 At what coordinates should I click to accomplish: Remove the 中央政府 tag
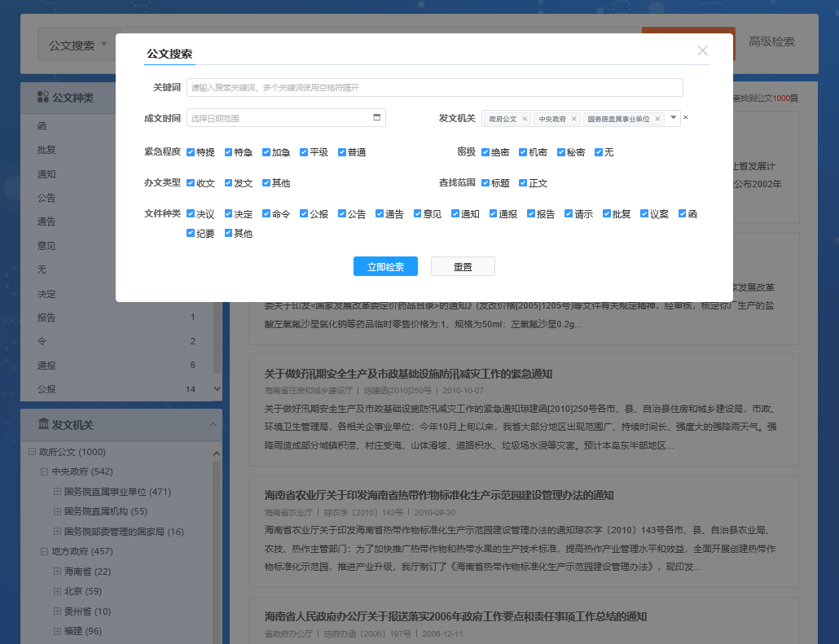tap(573, 119)
